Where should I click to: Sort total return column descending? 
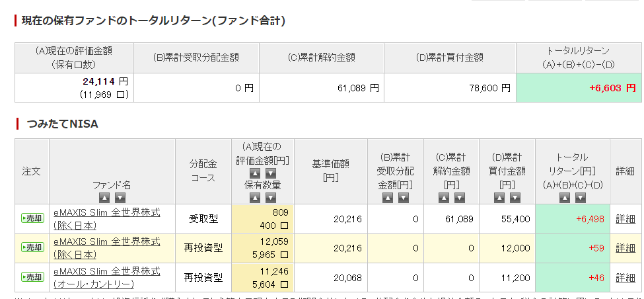tap(581, 198)
